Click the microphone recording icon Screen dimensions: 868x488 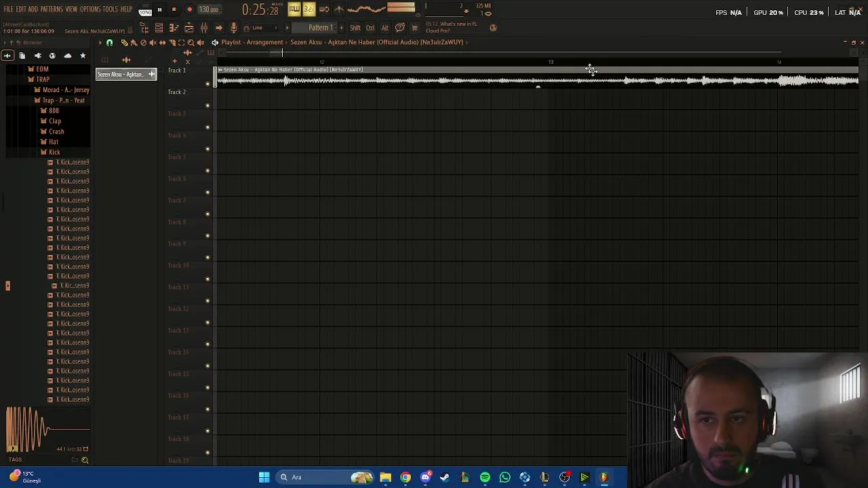coord(233,28)
